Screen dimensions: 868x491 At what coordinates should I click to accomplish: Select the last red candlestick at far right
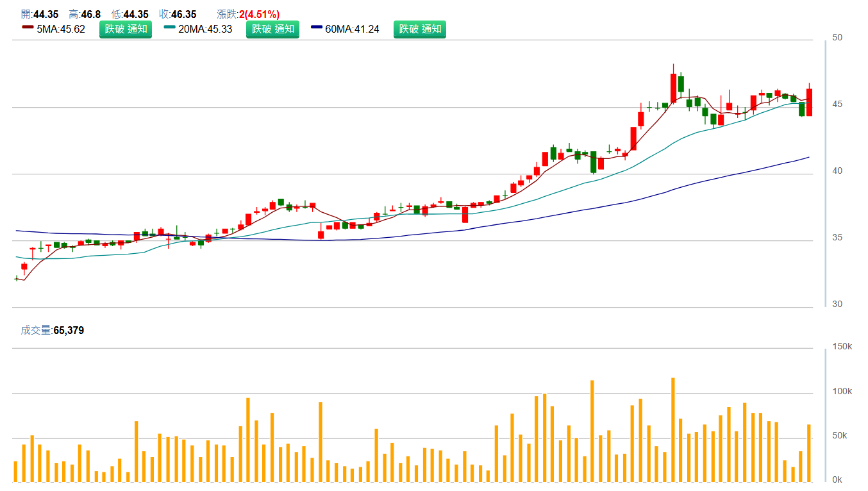click(809, 103)
